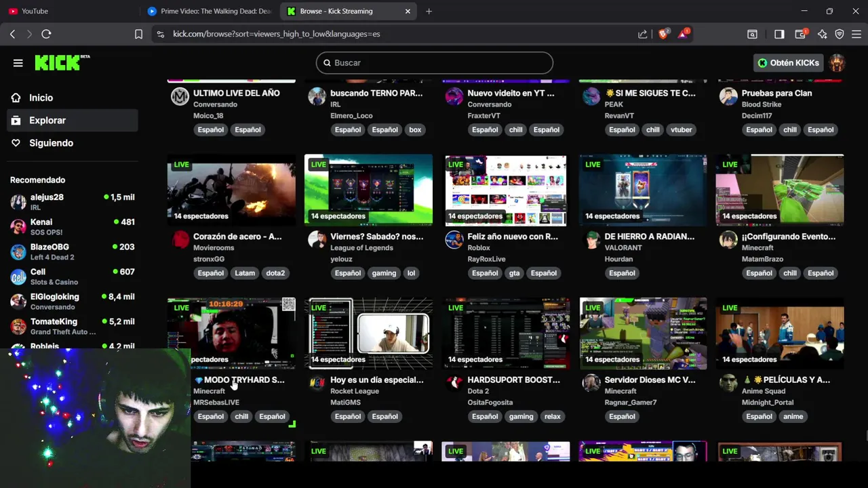Image resolution: width=868 pixels, height=488 pixels.
Task: Bookmark this page icon
Action: coord(138,34)
